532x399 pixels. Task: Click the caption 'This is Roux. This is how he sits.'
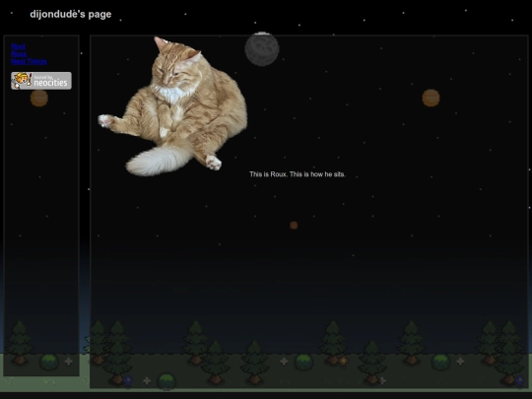click(x=298, y=174)
